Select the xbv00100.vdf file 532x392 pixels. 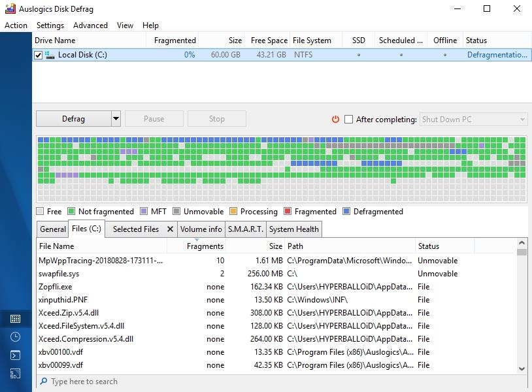[x=276, y=352]
